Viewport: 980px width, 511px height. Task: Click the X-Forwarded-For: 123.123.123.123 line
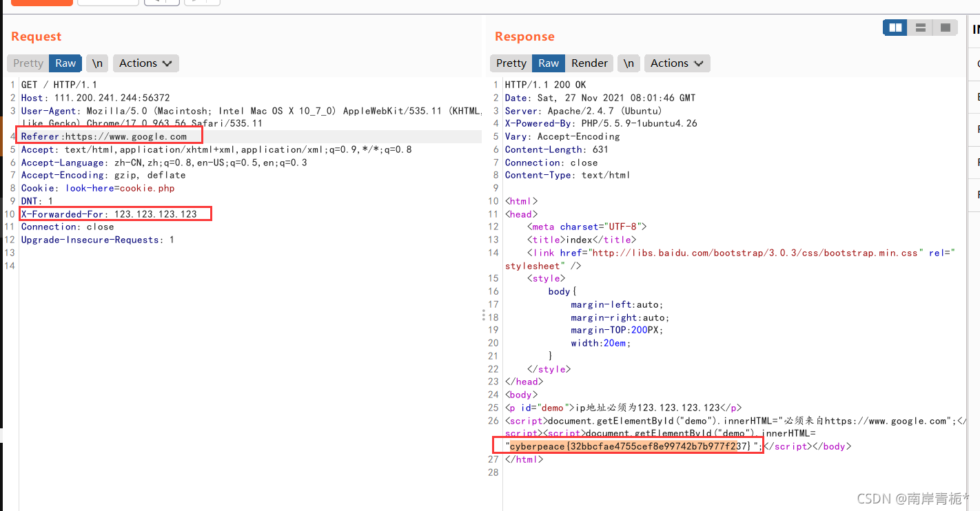(x=109, y=214)
